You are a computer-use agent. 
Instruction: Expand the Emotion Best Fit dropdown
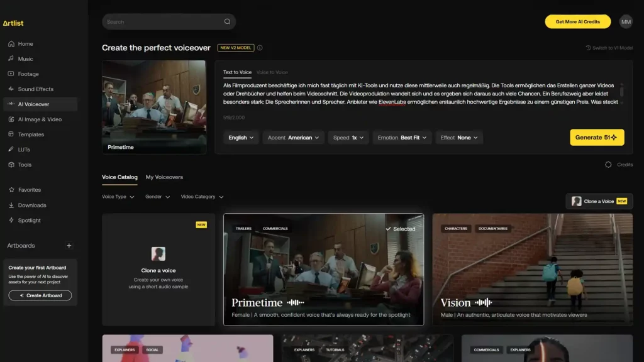coord(402,138)
